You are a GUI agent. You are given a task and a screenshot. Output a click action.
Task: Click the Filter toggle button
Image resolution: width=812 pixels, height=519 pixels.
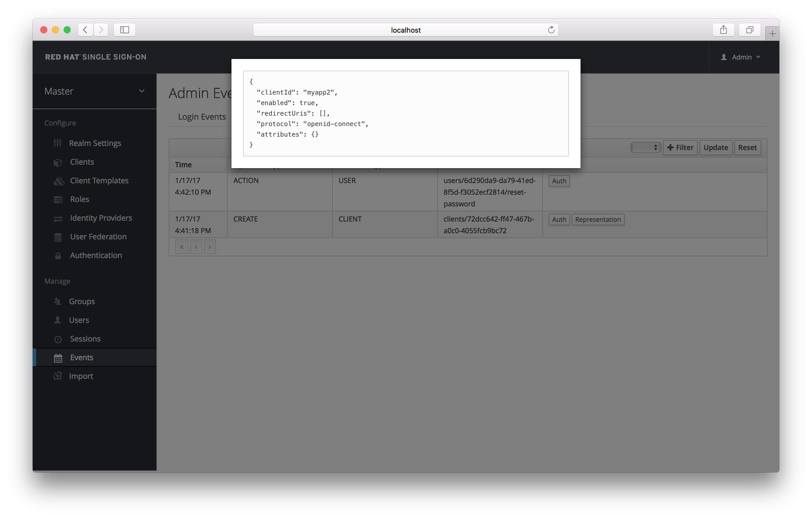tap(679, 147)
